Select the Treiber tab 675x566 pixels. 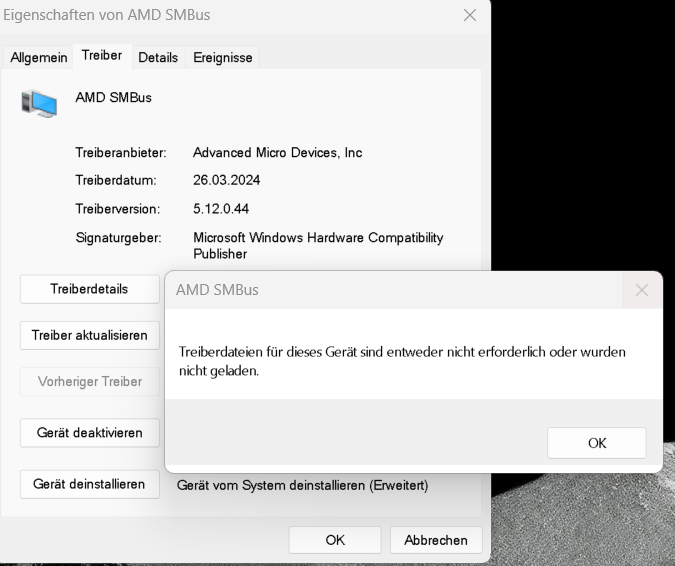102,56
